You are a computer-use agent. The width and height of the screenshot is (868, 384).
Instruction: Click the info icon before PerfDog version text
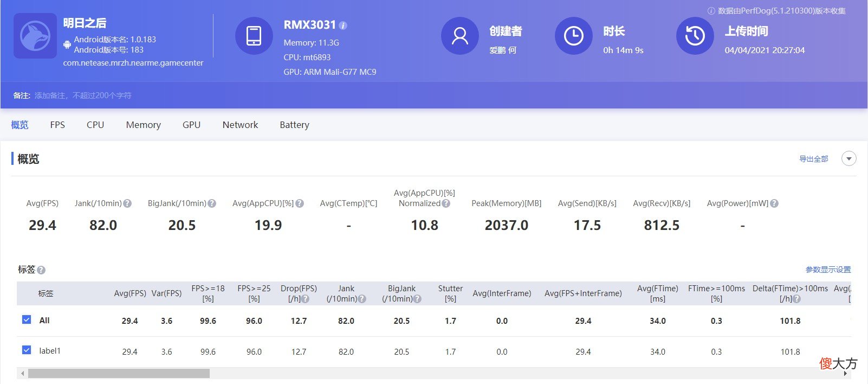click(711, 11)
